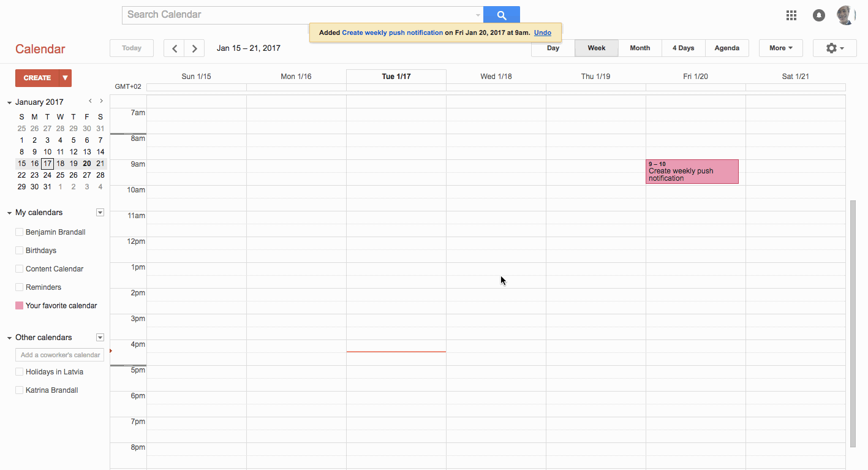Click the vertical scrollbar of the calendar grid
Screen dimensions: 868x470
coord(853,324)
